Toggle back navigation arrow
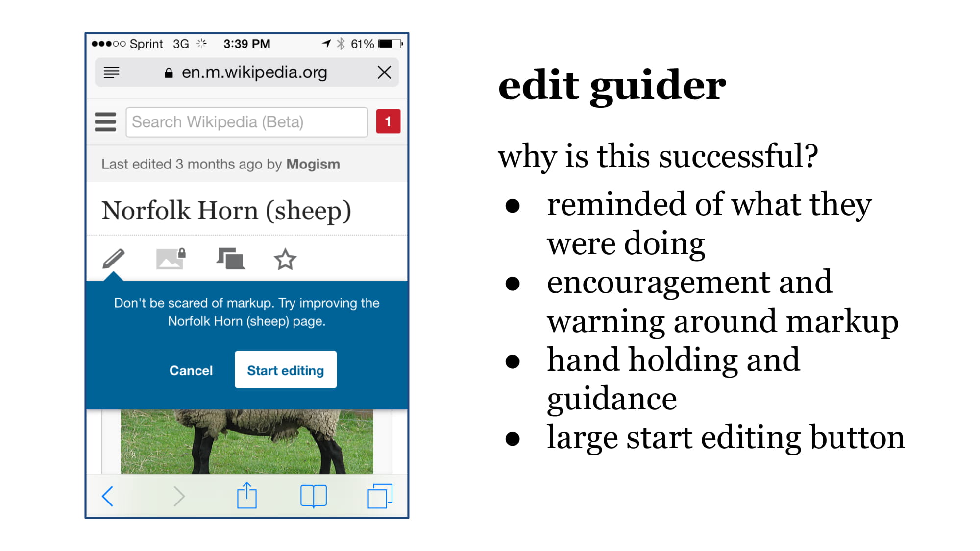Image resolution: width=980 pixels, height=551 pixels. tap(108, 497)
